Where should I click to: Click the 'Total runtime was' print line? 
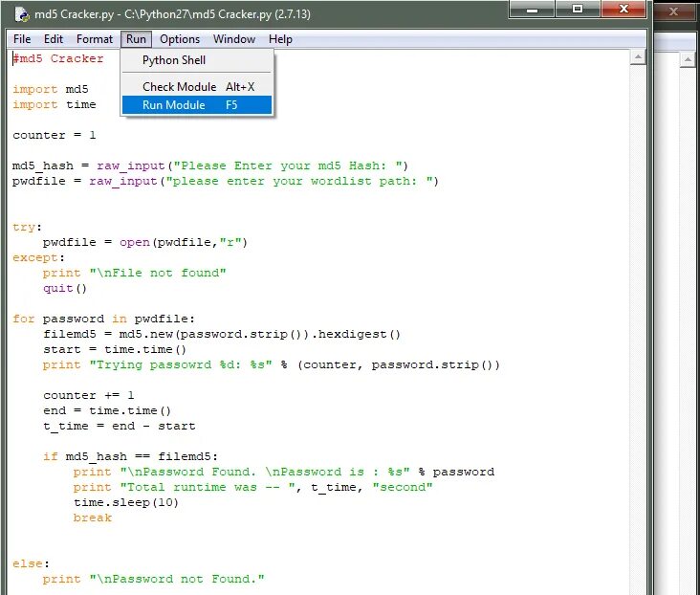coord(253,487)
